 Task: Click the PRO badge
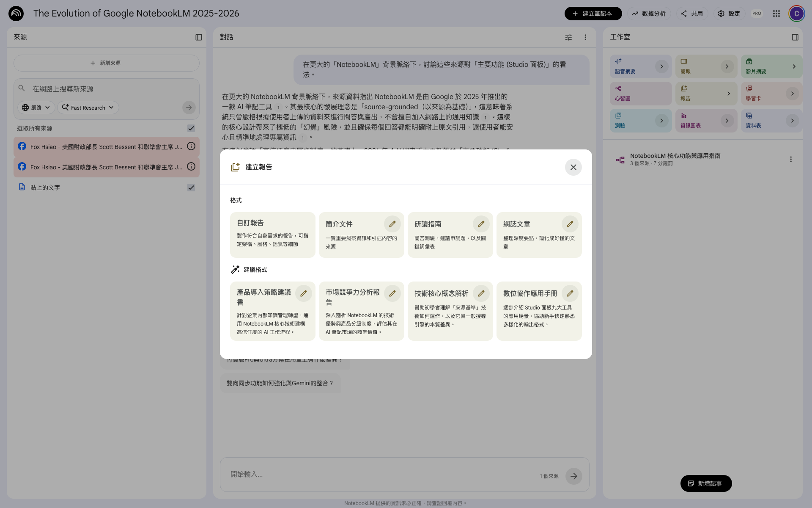pos(757,14)
